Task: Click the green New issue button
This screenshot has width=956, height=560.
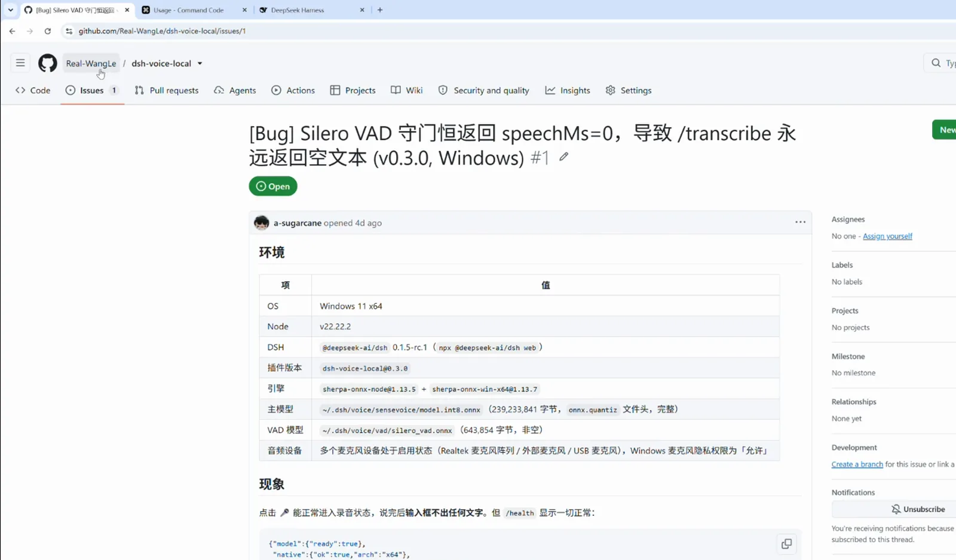Action: coord(945,130)
